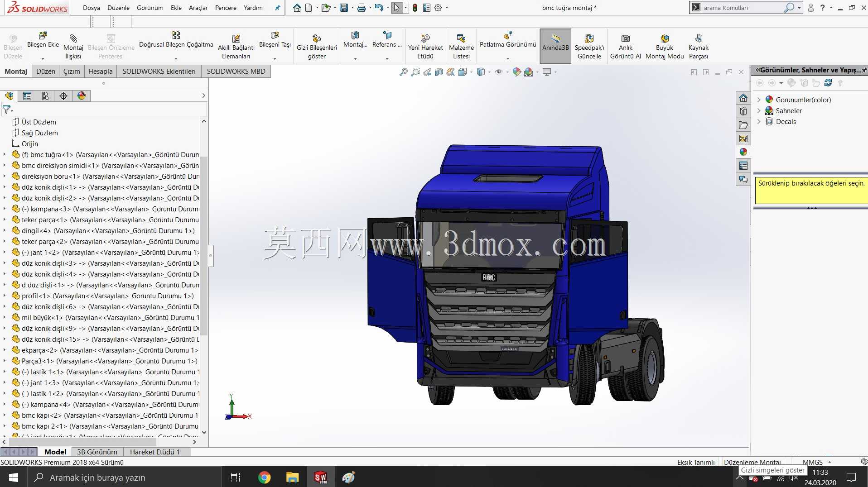Create a new document with the New icon
868x487 pixels.
point(309,8)
